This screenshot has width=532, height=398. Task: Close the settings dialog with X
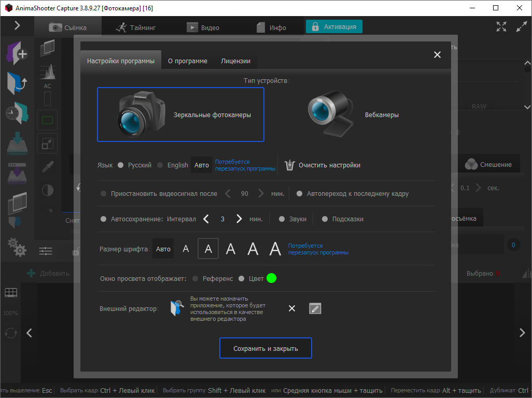coord(437,54)
